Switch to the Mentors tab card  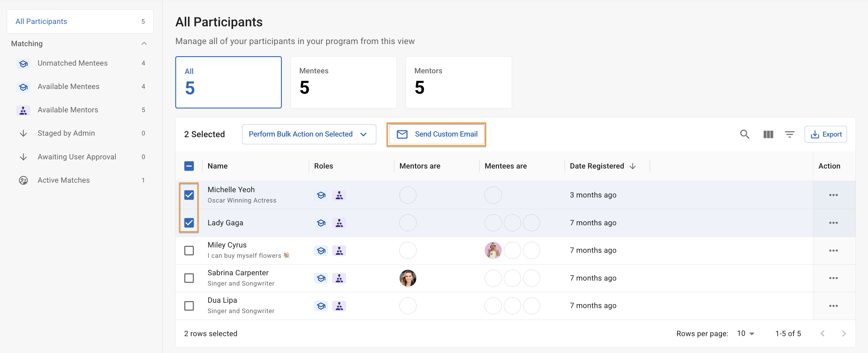pos(458,82)
